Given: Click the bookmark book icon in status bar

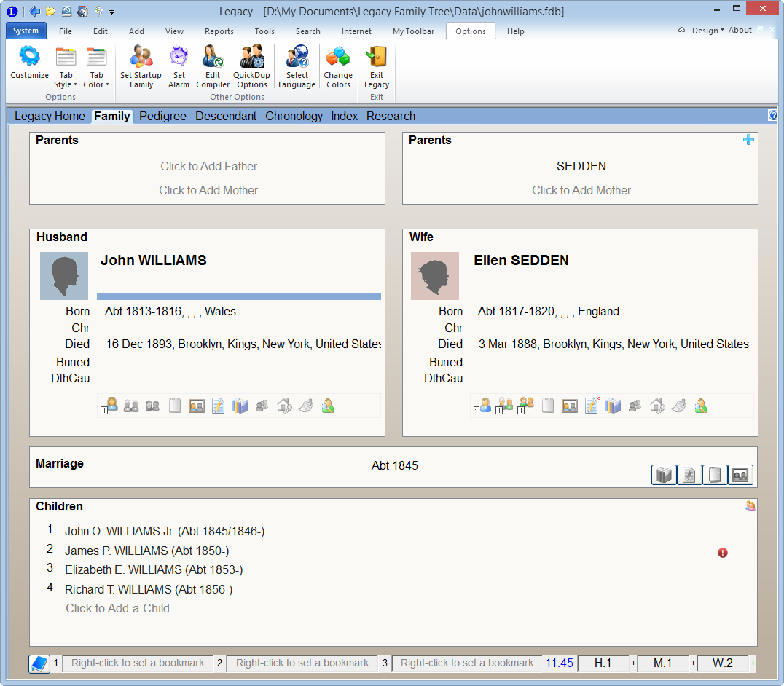Looking at the screenshot, I should tap(39, 663).
